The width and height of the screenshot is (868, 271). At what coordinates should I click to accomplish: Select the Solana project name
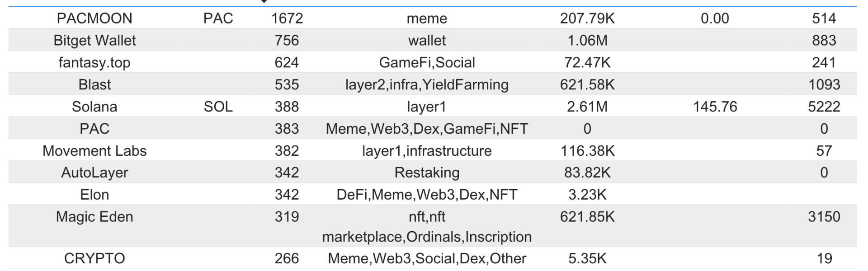pos(94,107)
